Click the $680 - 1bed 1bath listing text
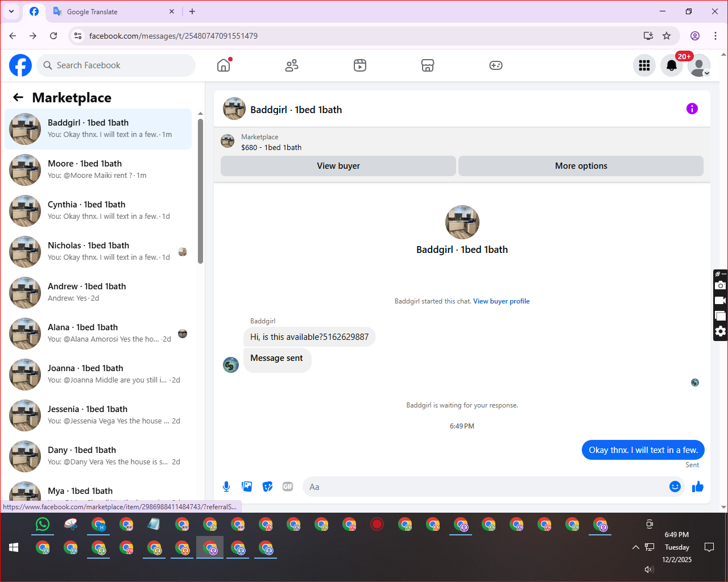The image size is (728, 582). coord(271,147)
